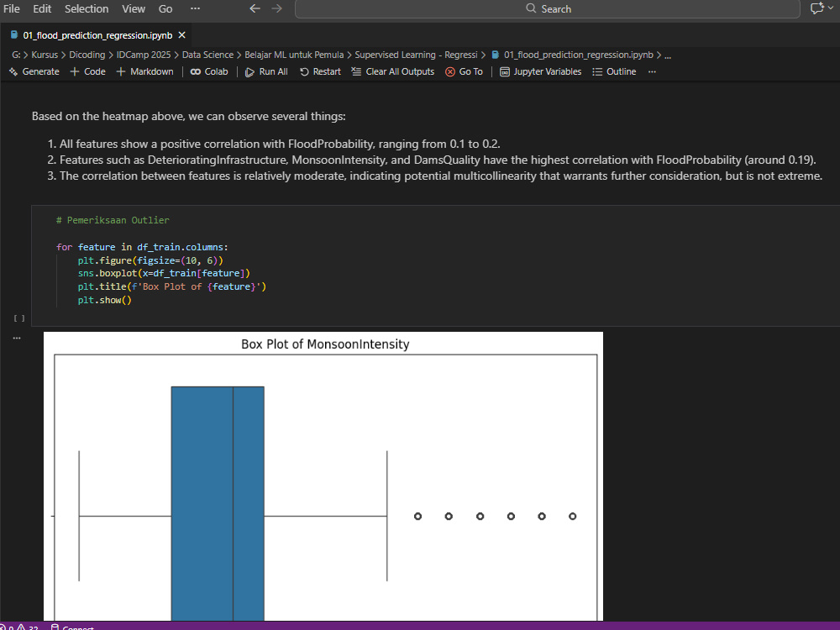Open the View menu
840x630 pixels.
(134, 8)
